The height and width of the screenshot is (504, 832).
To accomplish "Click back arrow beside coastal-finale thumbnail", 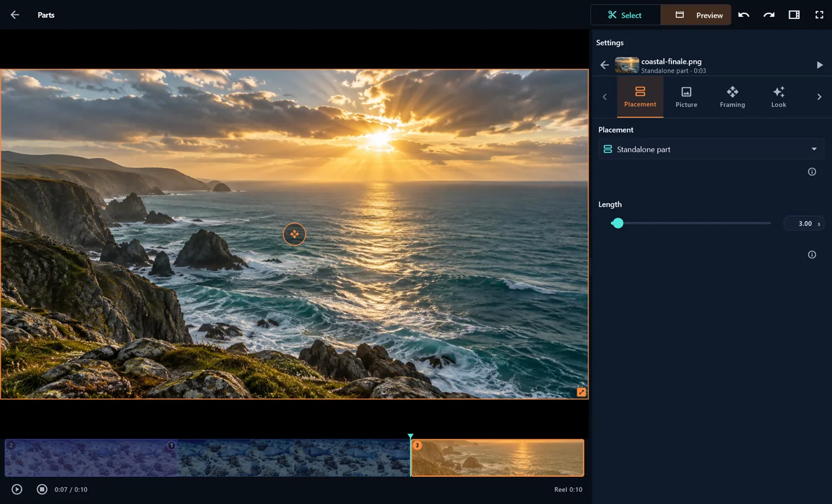I will point(604,65).
